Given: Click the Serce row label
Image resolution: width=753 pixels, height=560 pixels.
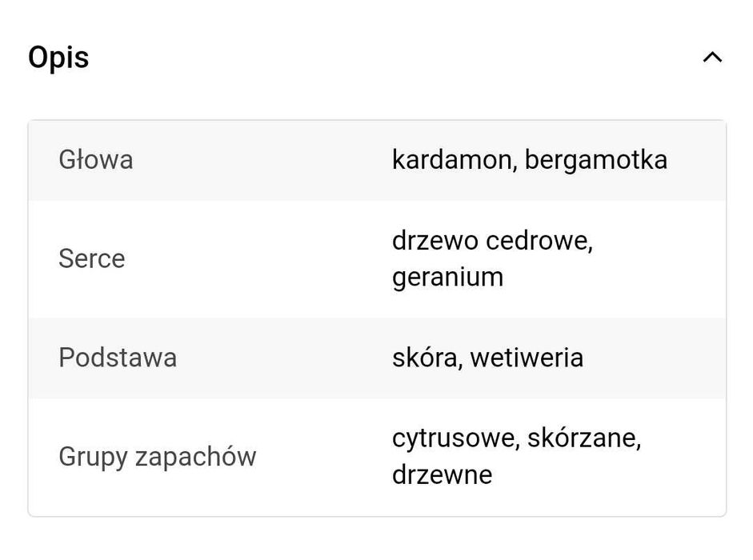Looking at the screenshot, I should [x=91, y=258].
